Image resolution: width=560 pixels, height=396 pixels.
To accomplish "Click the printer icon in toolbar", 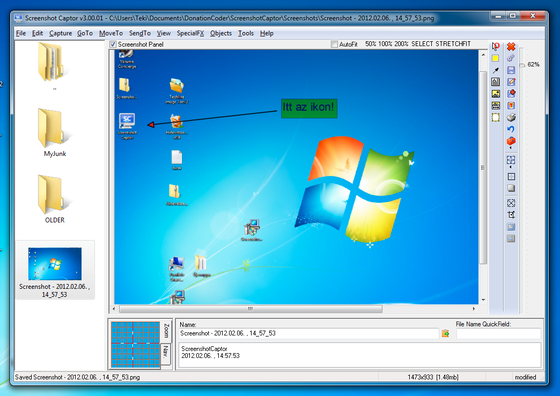I will pyautogui.click(x=511, y=117).
